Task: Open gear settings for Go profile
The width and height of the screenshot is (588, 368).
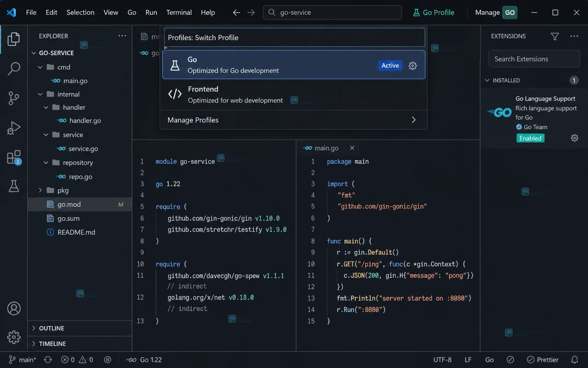Action: click(413, 66)
